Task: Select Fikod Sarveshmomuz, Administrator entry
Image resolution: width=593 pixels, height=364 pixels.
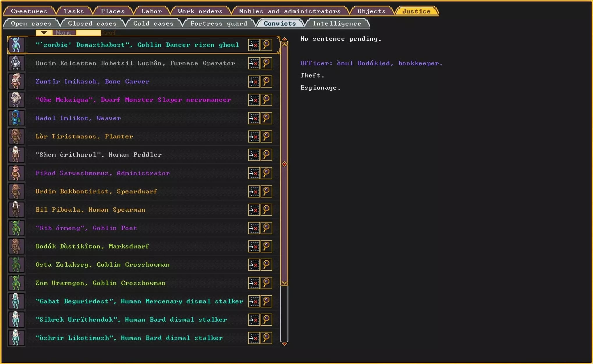Action: click(x=102, y=173)
